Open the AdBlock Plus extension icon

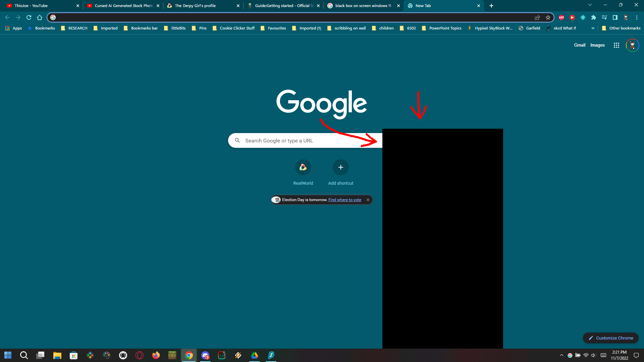pyautogui.click(x=561, y=17)
